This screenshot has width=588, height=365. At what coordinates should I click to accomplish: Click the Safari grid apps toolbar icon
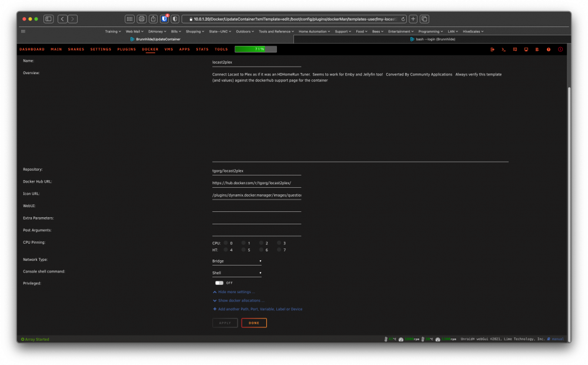pyautogui.click(x=129, y=19)
